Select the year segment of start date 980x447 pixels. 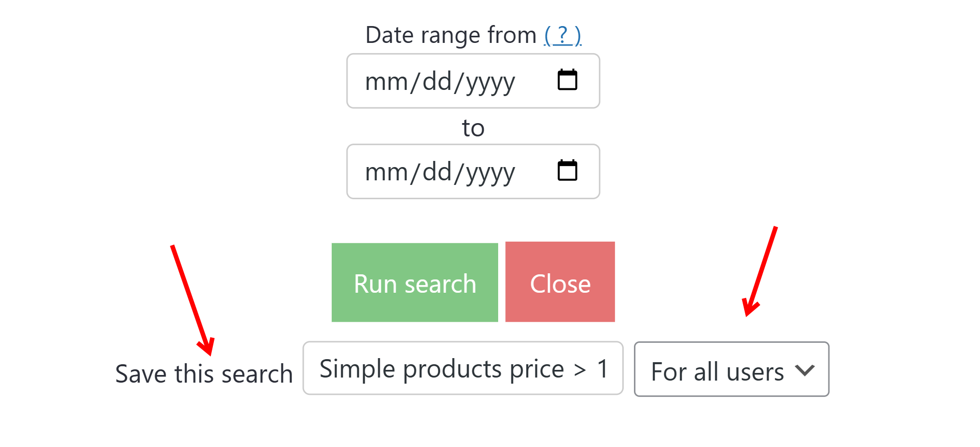(x=491, y=82)
